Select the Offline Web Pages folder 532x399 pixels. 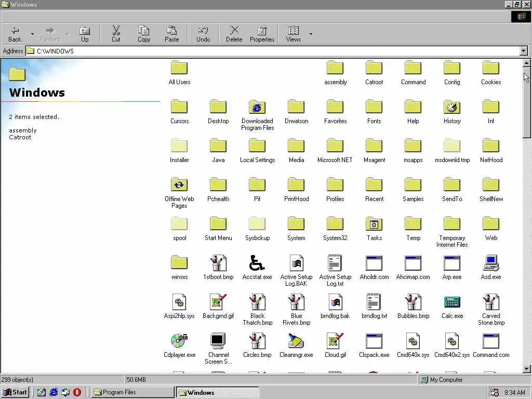(x=179, y=193)
